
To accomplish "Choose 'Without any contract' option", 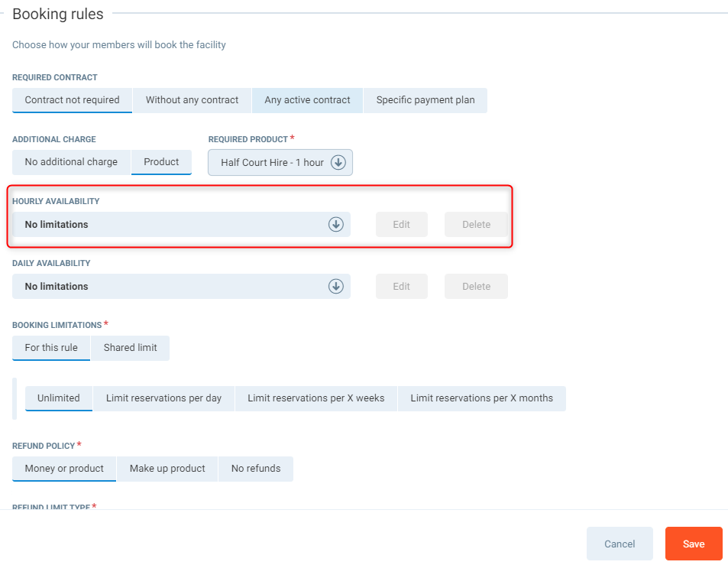I will point(192,100).
